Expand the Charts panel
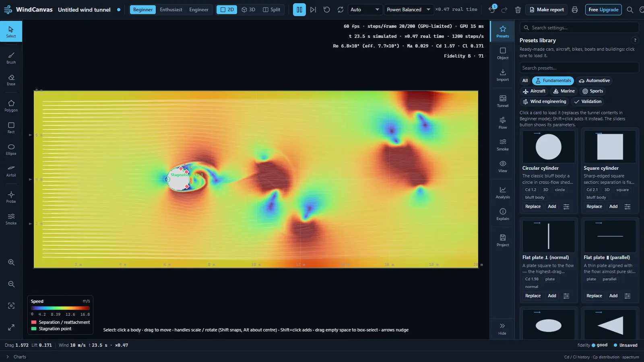Image resolution: width=644 pixels, height=362 pixels. (x=16, y=357)
